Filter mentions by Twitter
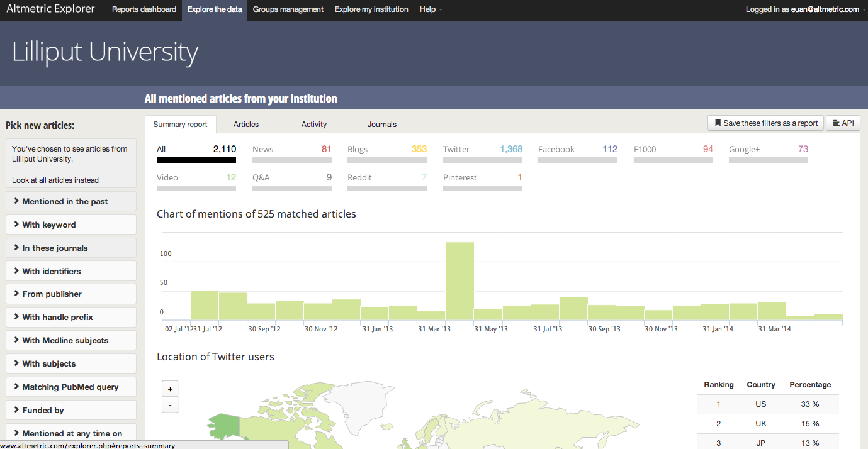 (483, 153)
